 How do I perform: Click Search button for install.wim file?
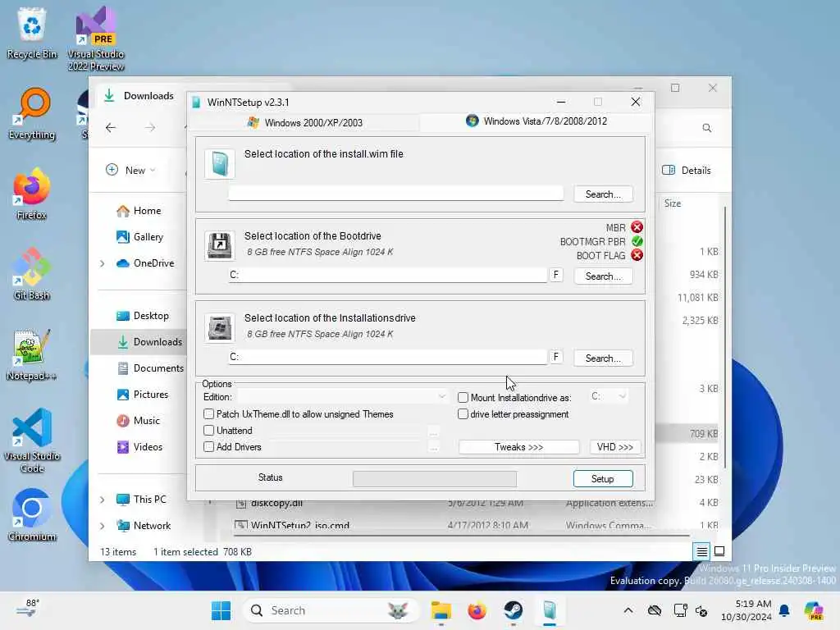(603, 194)
